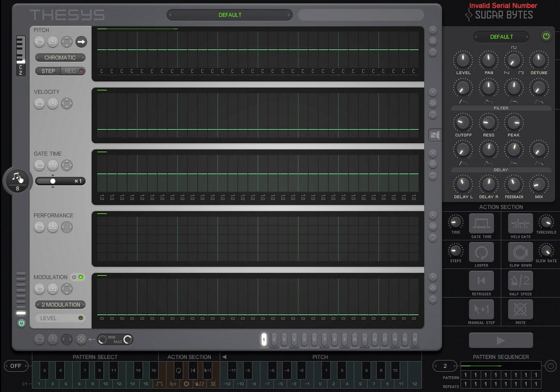Image resolution: width=560 pixels, height=392 pixels.
Task: Toggle the internal synth speaker icon
Action: [x=435, y=135]
